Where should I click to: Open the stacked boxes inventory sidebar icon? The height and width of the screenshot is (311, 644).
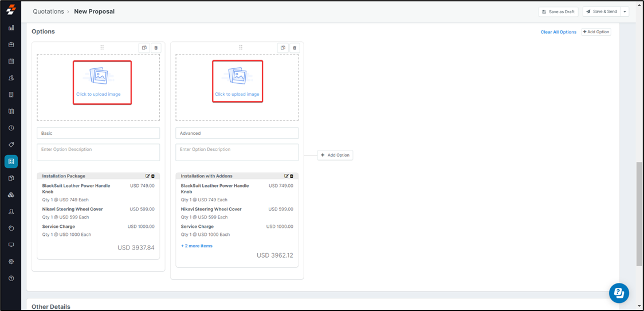coord(11,195)
